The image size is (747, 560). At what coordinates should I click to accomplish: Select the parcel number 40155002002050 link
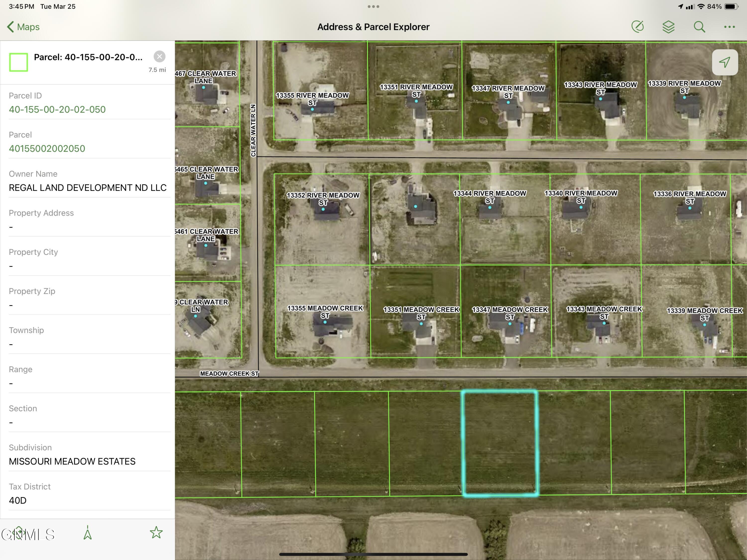coord(47,148)
